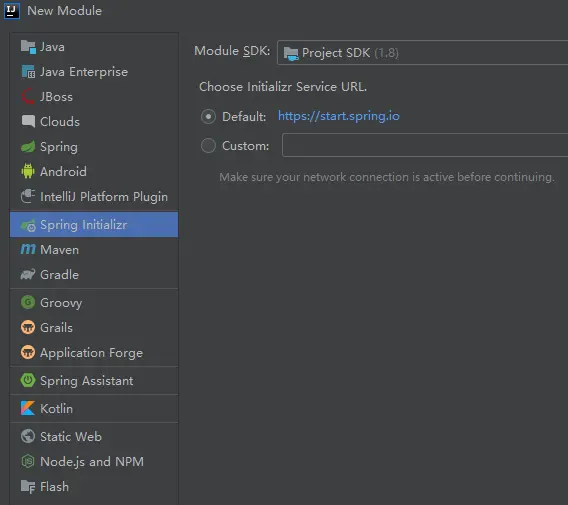Select Node.js and NPM entry
This screenshot has width=568, height=505.
(x=94, y=462)
